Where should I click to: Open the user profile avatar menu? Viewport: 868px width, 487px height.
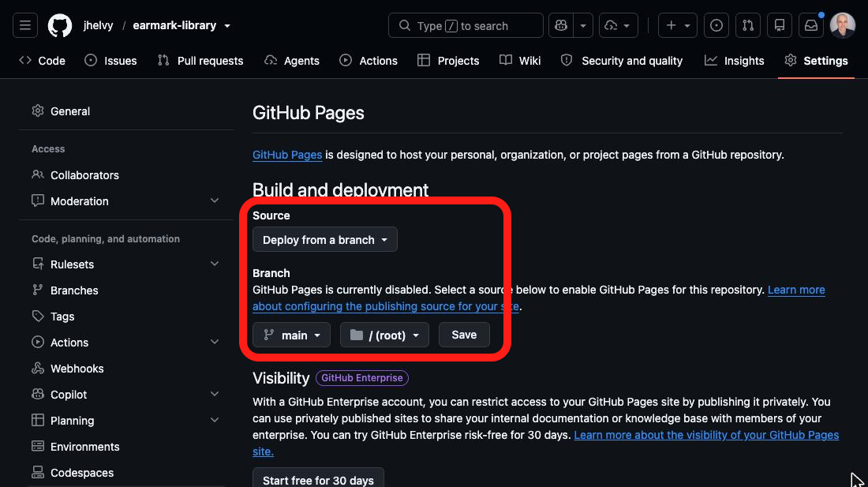click(843, 25)
